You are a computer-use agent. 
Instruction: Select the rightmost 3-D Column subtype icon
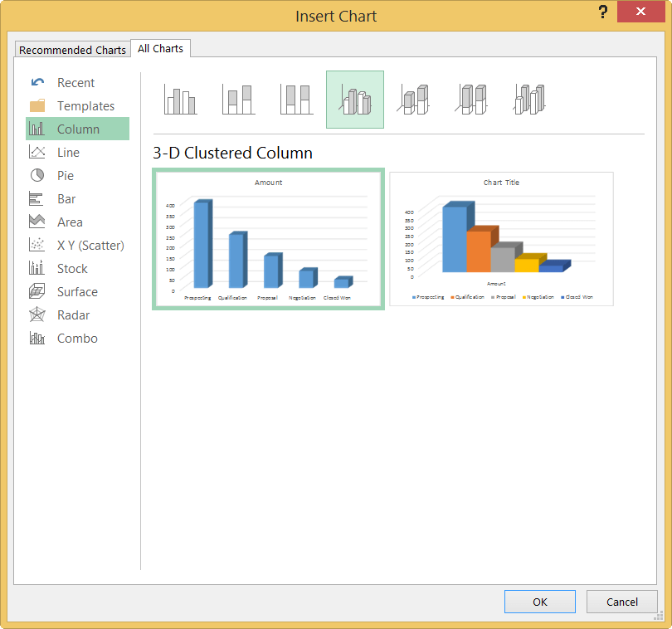click(529, 100)
